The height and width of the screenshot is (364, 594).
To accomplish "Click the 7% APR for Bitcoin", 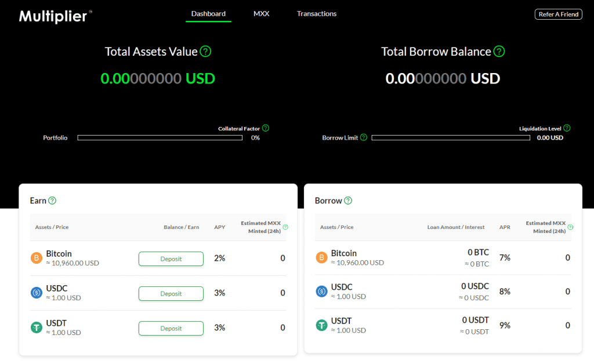I will [x=505, y=258].
